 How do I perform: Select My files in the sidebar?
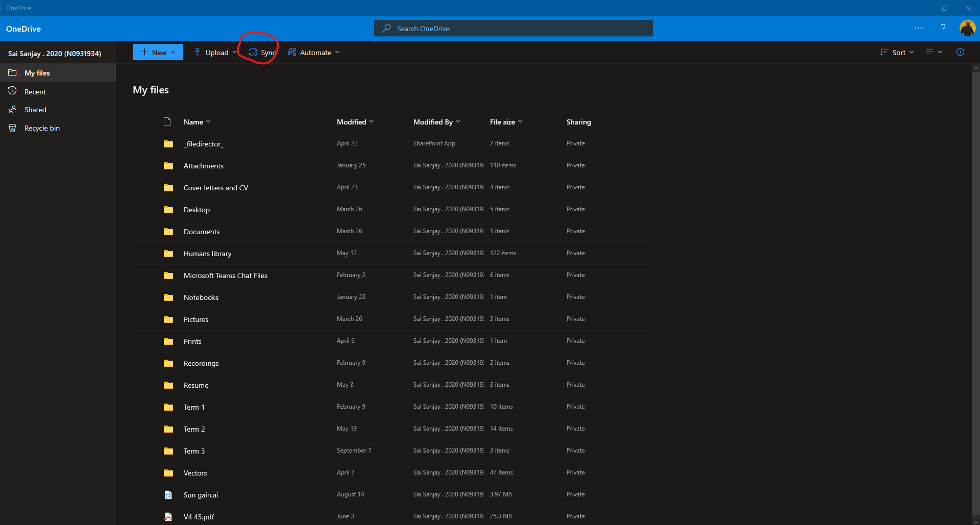[58, 73]
